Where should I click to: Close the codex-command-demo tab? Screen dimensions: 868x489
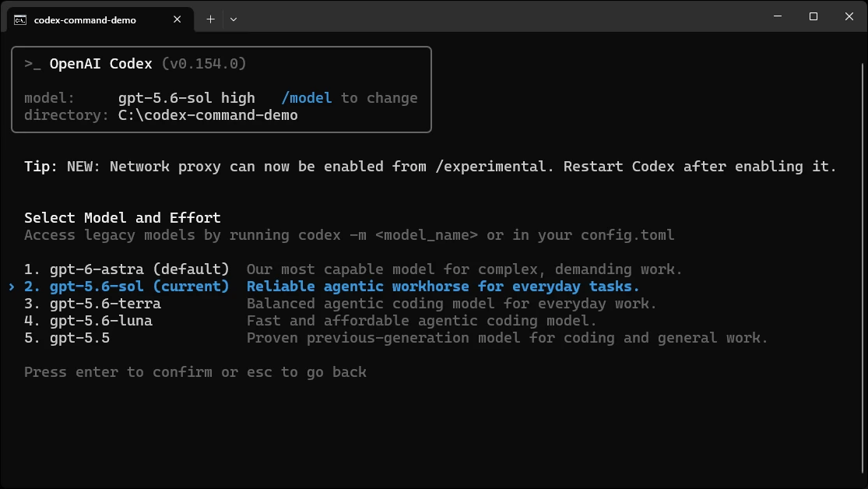pos(177,19)
